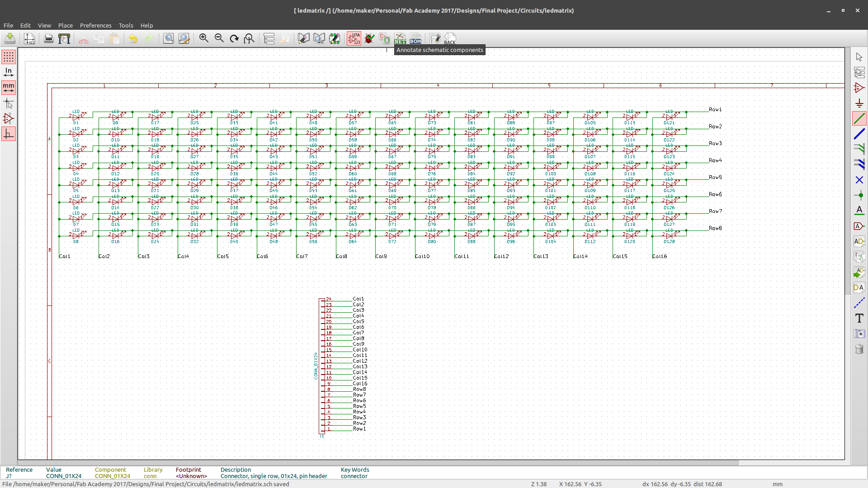Click the vertical scrollbar beside the canvas
This screenshot has height=488, width=868.
[x=847, y=171]
